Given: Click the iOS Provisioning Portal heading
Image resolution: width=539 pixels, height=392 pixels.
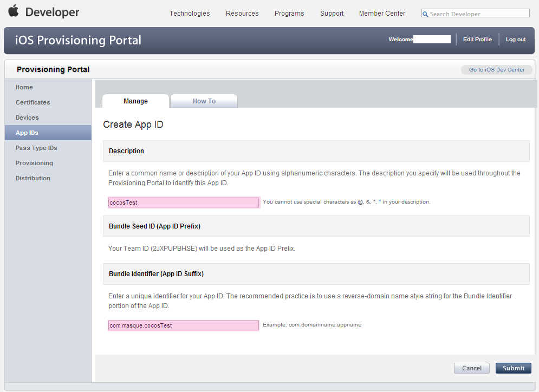Looking at the screenshot, I should click(x=78, y=40).
